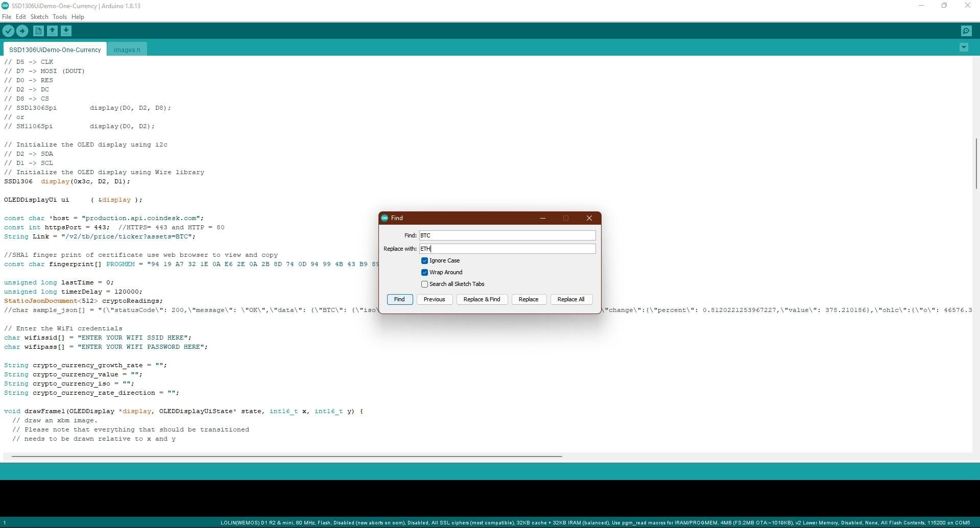Save the sketch with the Save icon
Viewport: 980px width, 528px height.
click(66, 31)
